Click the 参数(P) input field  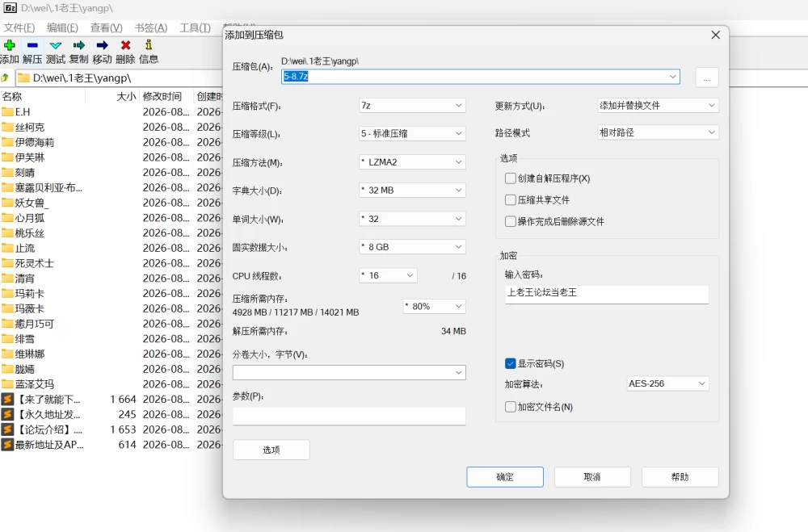click(x=349, y=416)
